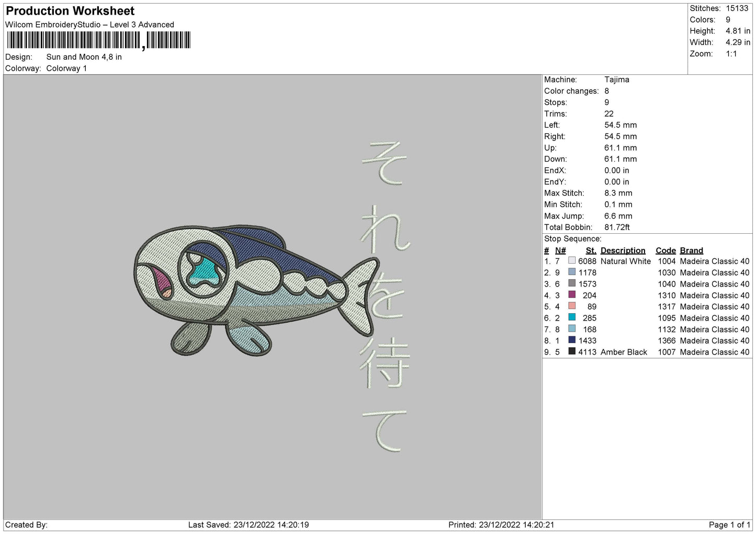Viewport: 756px width, 534px height.
Task: Click thread code '1030'
Action: 667,272
